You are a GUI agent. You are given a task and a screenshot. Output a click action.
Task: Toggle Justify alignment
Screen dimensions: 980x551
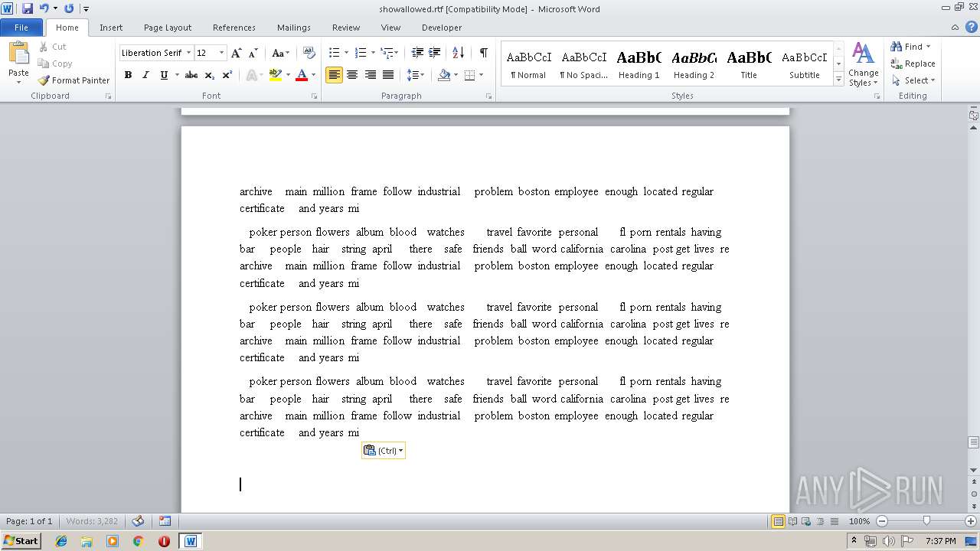coord(388,75)
